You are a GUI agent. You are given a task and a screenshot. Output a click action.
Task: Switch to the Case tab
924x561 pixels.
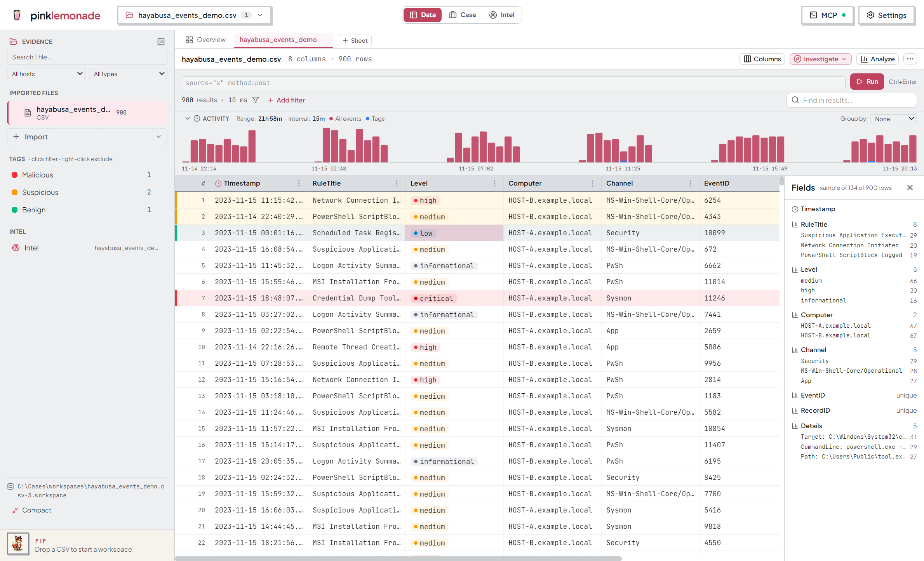click(x=462, y=15)
